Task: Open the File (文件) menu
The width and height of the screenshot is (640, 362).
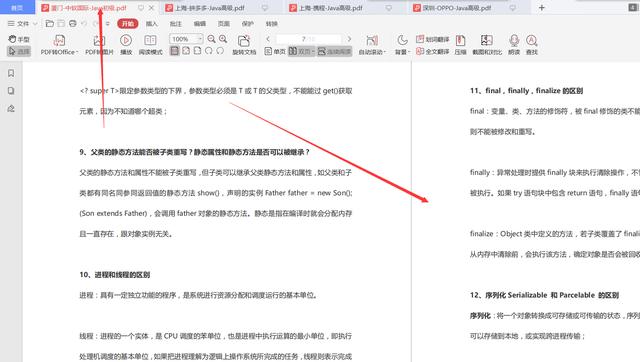Action: click(19, 24)
